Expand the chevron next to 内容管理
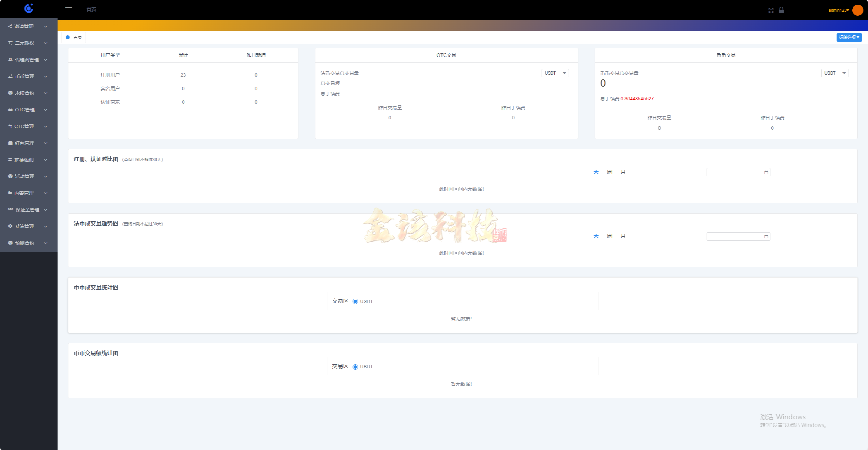 pos(46,193)
